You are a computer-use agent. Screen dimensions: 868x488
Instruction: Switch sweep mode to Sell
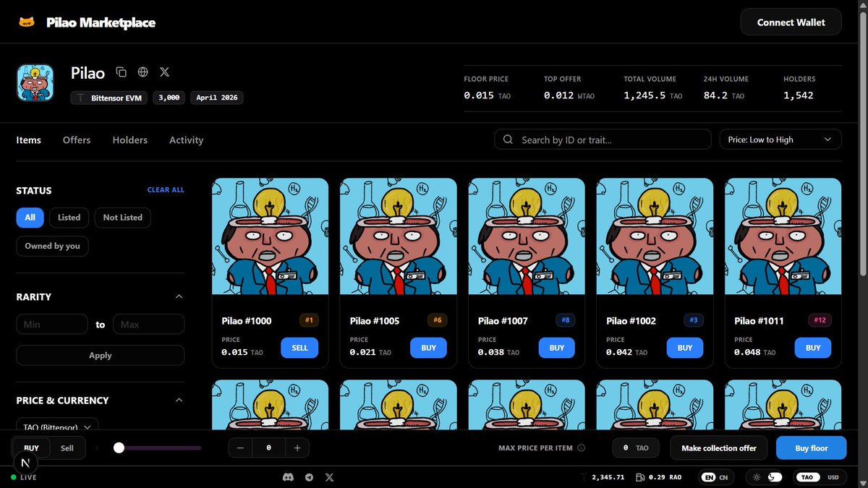point(67,448)
